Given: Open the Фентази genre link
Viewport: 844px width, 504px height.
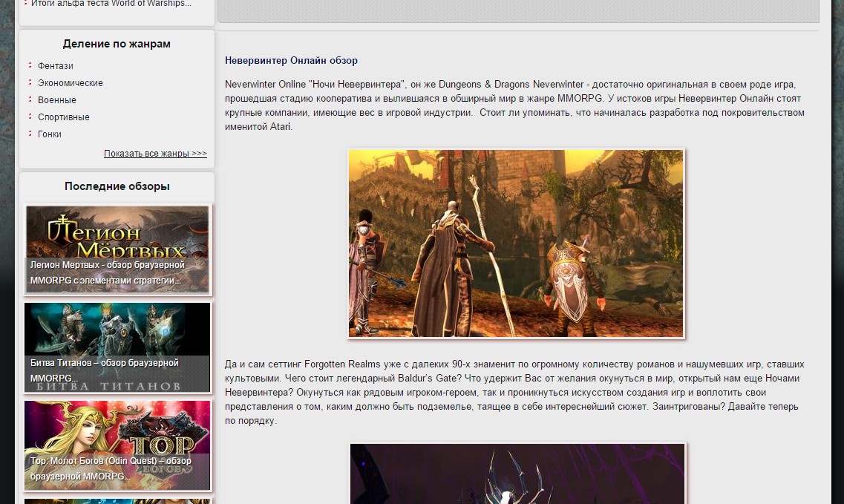Looking at the screenshot, I should click(x=56, y=66).
